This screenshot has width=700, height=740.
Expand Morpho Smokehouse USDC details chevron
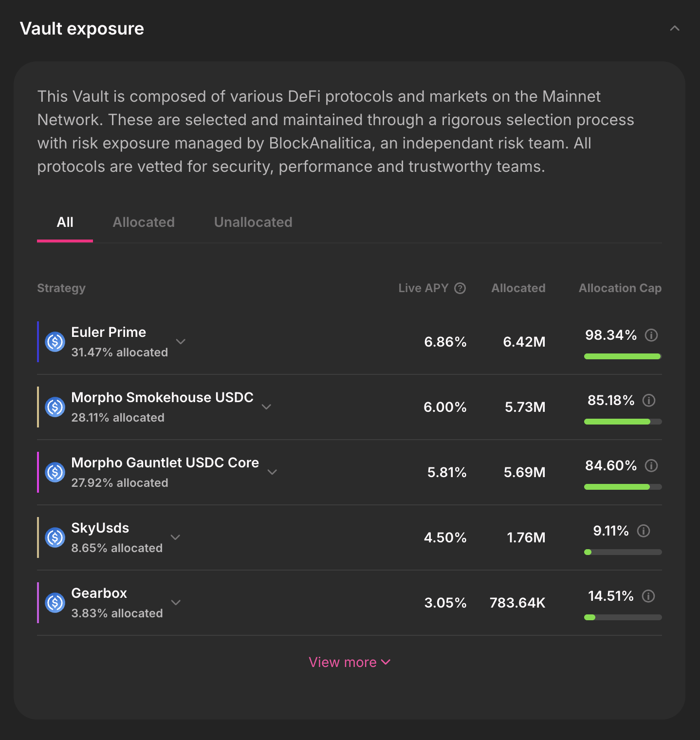[266, 407]
